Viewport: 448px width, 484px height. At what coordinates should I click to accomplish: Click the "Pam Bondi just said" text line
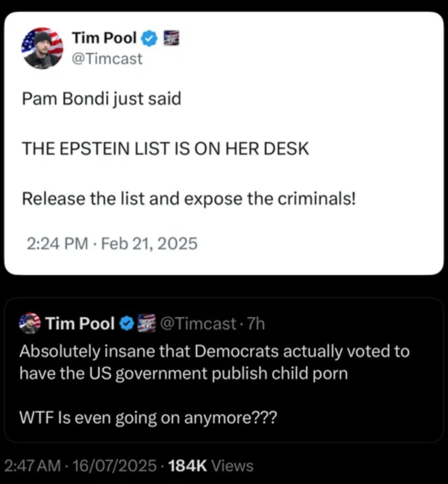click(101, 99)
